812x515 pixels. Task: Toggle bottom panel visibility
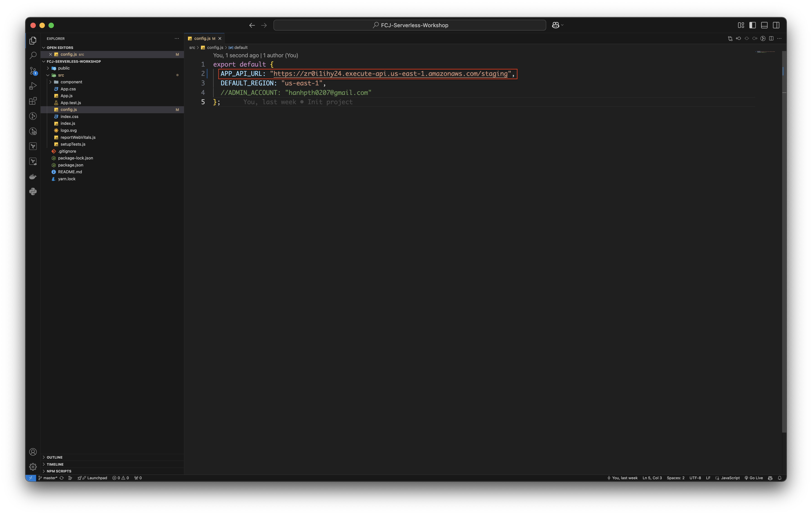point(764,25)
